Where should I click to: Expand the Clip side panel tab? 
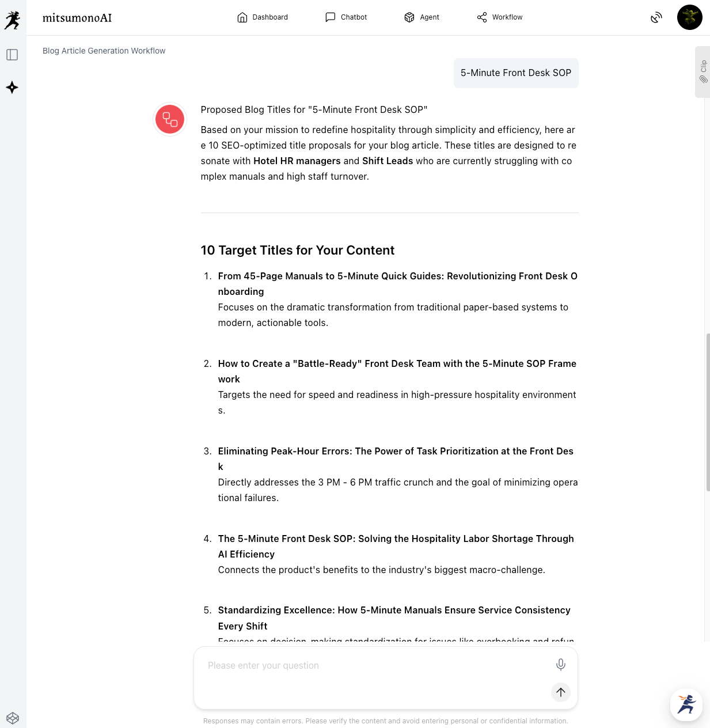pyautogui.click(x=703, y=71)
